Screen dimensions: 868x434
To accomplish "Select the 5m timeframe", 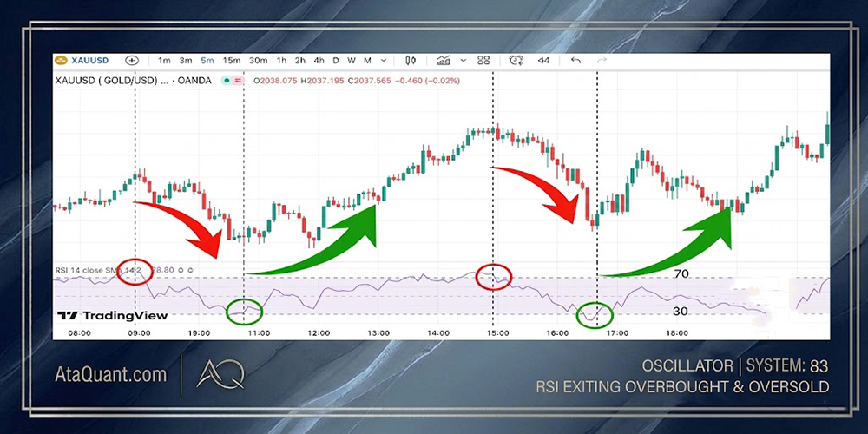I will tap(207, 61).
